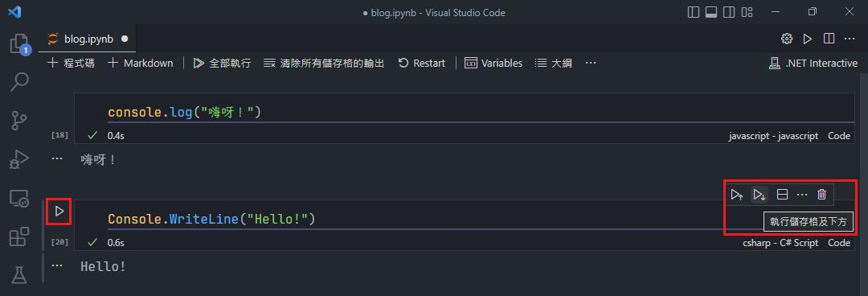Click execute cell and below icon
The height and width of the screenshot is (296, 868).
click(759, 195)
